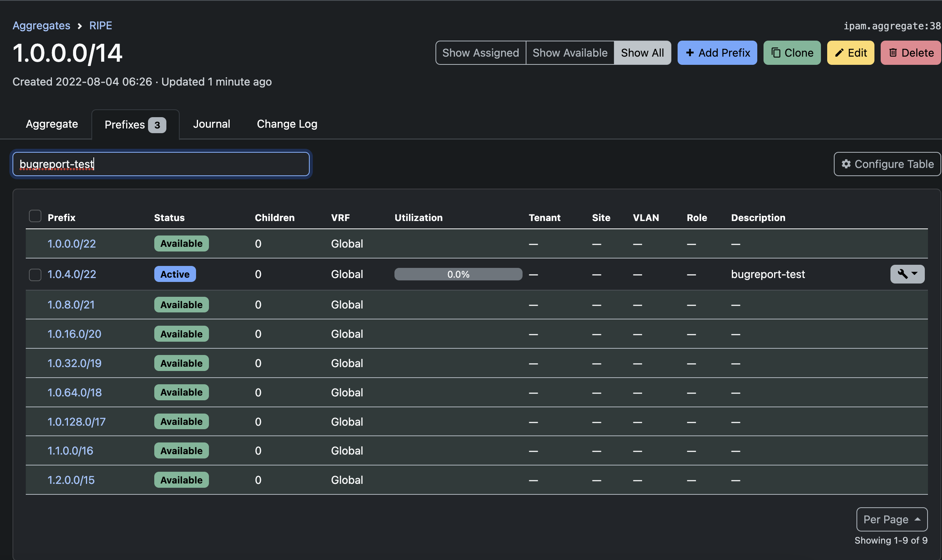
Task: Check the checkbox for prefix 1.0.4.0/22
Action: click(x=35, y=275)
